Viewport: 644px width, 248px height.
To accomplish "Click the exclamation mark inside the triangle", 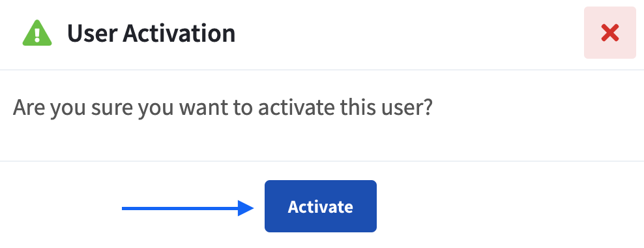I will (x=37, y=35).
